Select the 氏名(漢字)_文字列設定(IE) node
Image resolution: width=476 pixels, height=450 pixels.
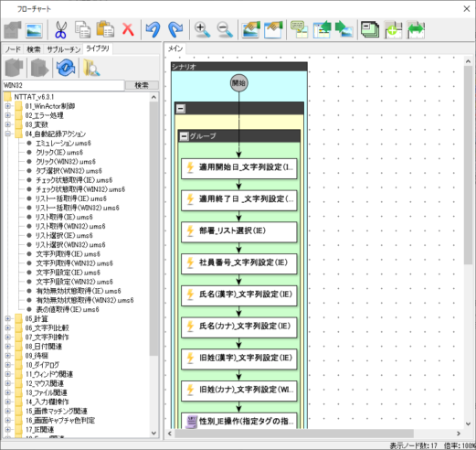pyautogui.click(x=238, y=295)
